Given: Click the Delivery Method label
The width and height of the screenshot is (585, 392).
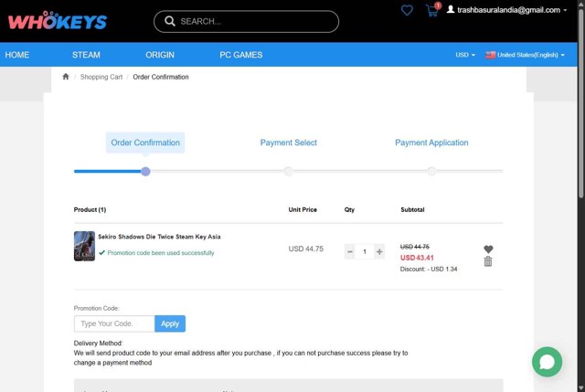Looking at the screenshot, I should [x=98, y=344].
